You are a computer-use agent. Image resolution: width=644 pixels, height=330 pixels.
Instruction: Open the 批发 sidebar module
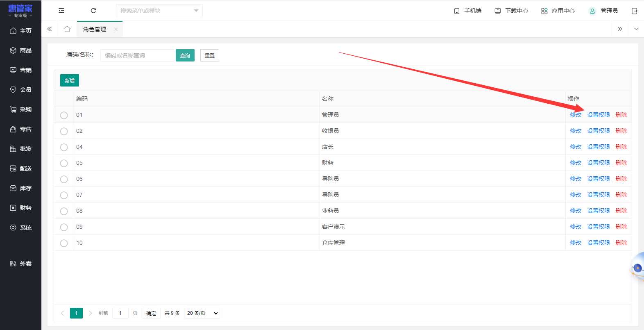tap(20, 149)
